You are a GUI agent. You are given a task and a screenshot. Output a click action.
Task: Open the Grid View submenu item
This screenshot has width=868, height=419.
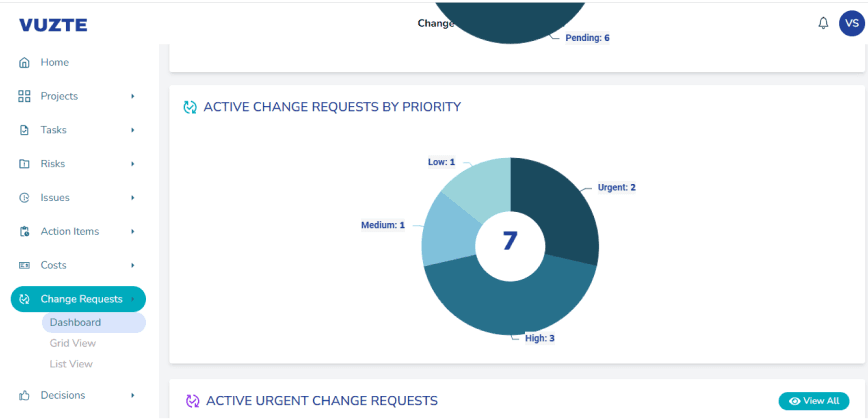pyautogui.click(x=73, y=343)
